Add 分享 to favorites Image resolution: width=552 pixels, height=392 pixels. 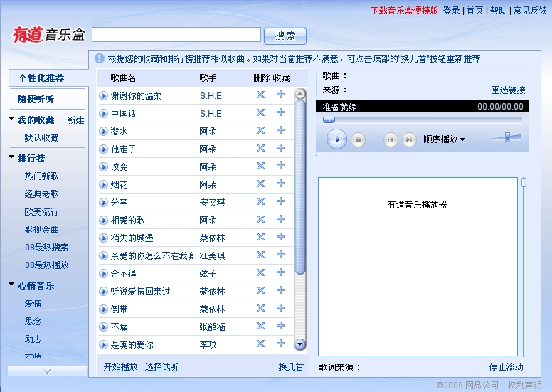(280, 201)
